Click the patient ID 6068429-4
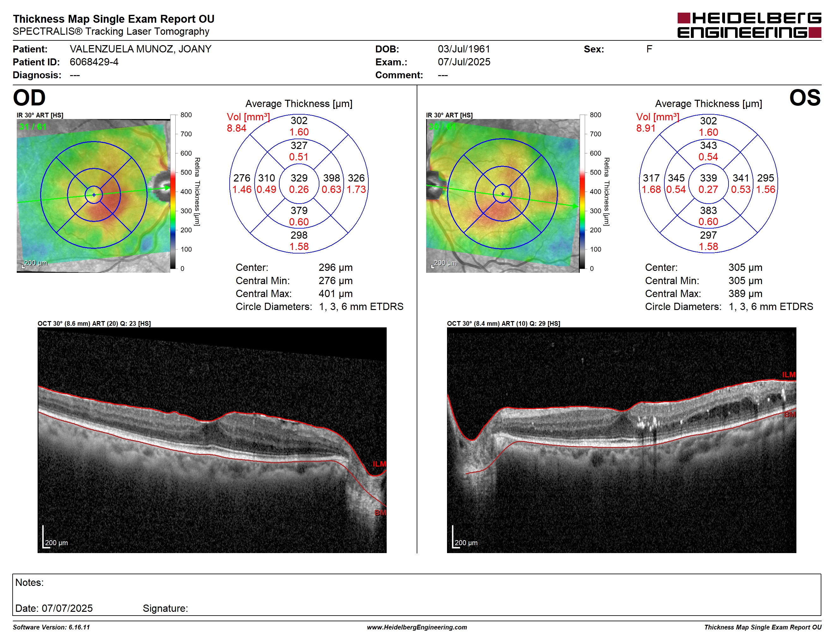This screenshot has width=834, height=644. [94, 62]
